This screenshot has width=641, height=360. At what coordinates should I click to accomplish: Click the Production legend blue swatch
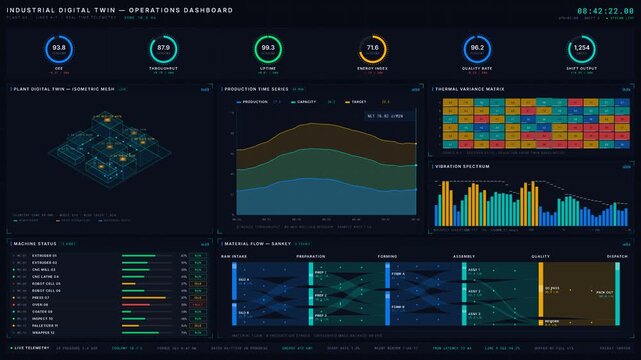[239, 102]
